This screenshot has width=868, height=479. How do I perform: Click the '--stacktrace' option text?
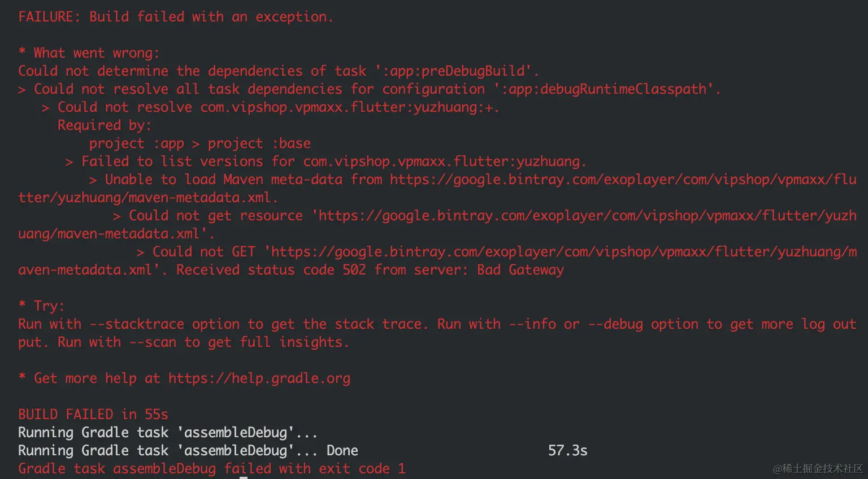137,324
